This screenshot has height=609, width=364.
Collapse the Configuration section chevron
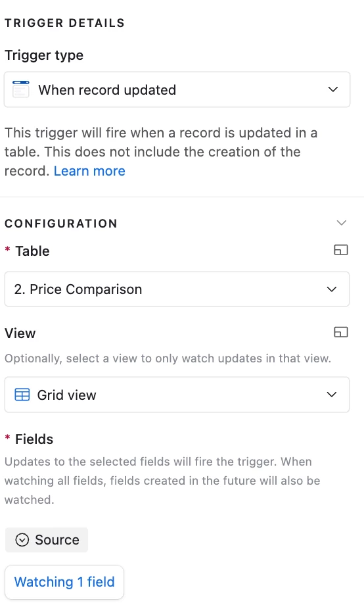(x=341, y=223)
